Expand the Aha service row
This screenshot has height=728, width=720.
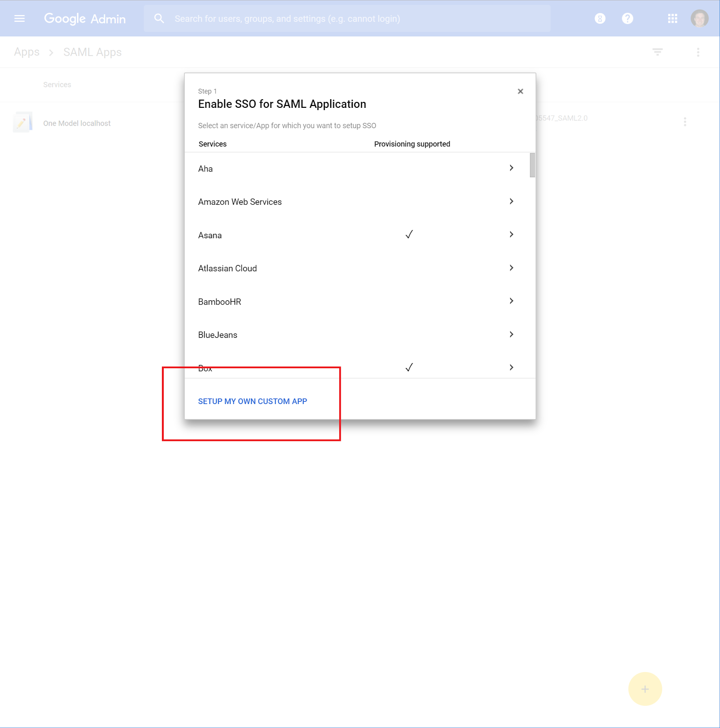tap(511, 168)
